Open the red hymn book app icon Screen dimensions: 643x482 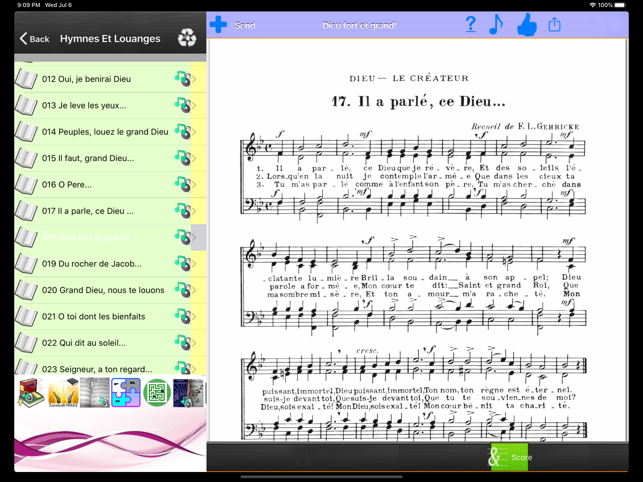[x=31, y=393]
